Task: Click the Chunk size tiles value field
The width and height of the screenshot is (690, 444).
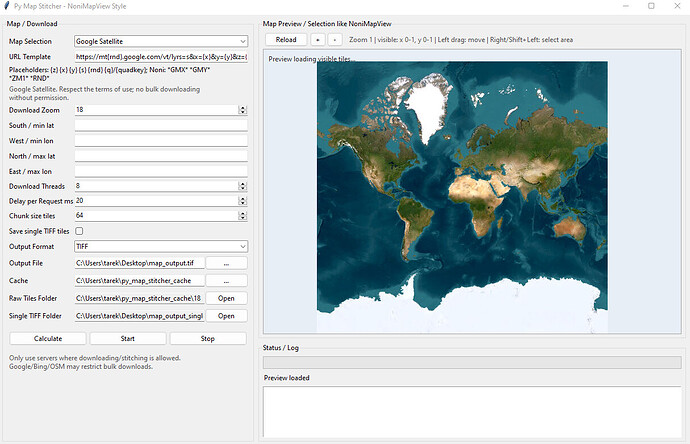Action: [x=156, y=216]
